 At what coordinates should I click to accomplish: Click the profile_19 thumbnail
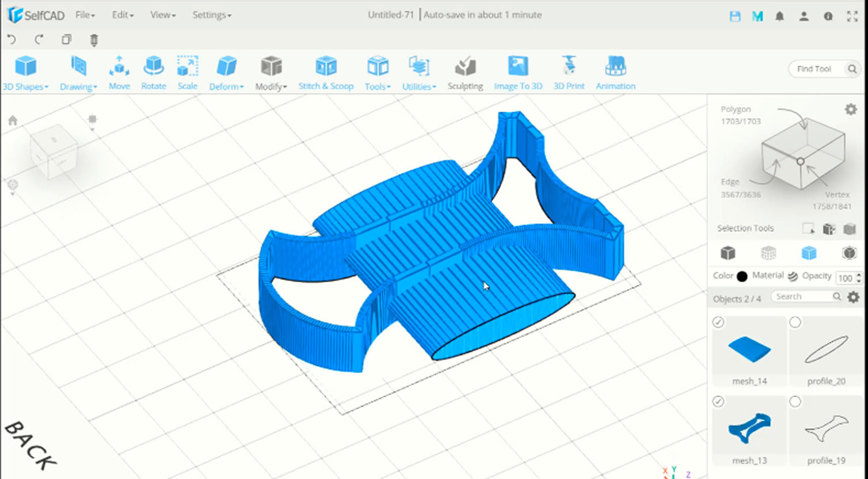tap(826, 429)
